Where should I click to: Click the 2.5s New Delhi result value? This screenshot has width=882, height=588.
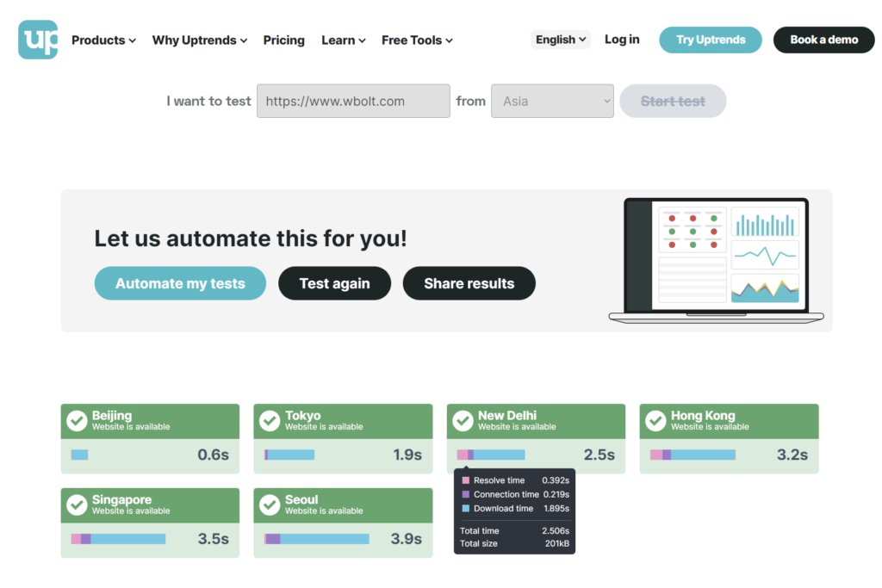coord(599,455)
